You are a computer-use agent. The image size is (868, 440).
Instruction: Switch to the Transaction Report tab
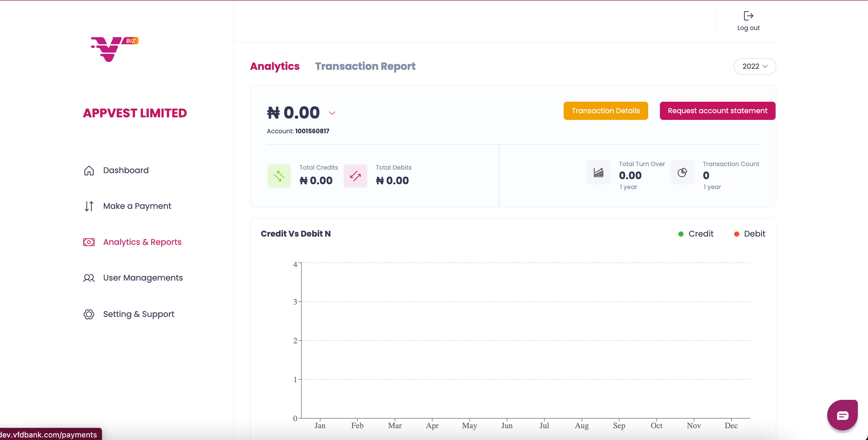[x=365, y=66]
